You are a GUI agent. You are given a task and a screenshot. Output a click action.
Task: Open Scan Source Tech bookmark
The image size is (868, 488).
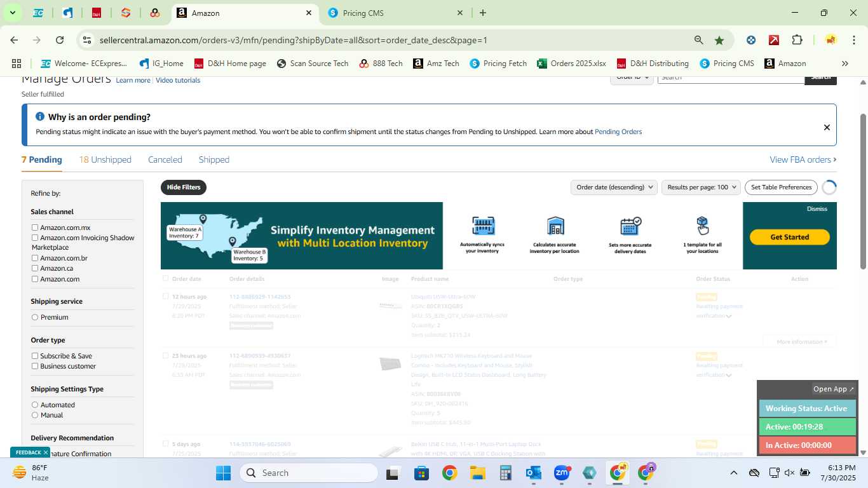point(313,64)
